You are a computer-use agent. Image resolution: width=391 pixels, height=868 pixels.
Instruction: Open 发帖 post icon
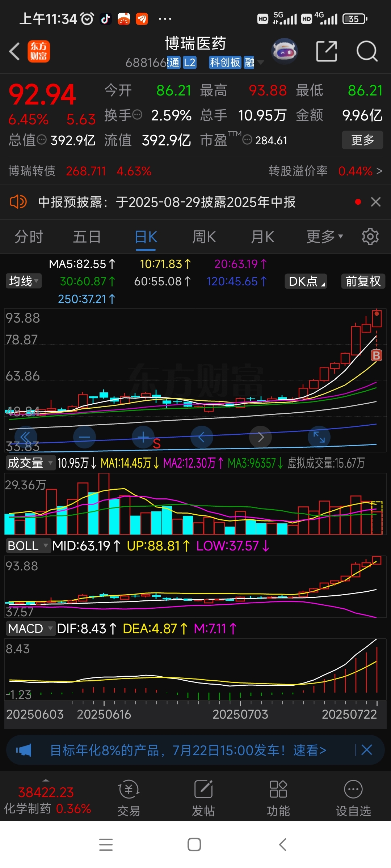[x=203, y=798]
